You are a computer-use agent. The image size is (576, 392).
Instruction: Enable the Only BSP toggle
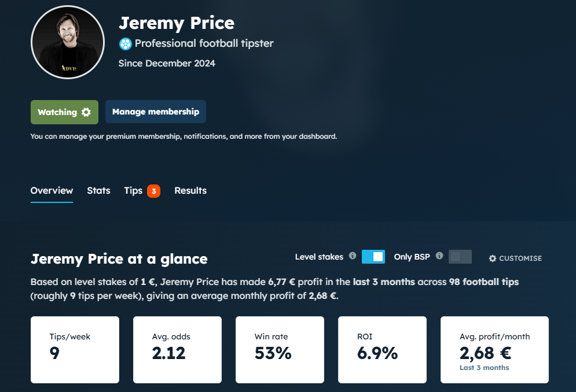460,256
